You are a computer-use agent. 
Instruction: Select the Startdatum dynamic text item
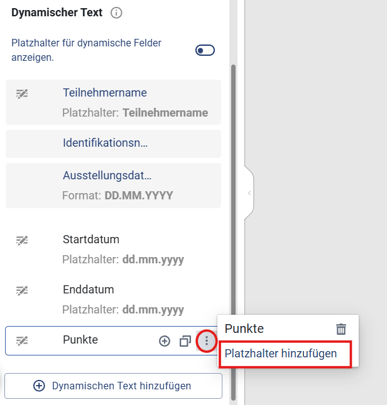[x=113, y=249]
